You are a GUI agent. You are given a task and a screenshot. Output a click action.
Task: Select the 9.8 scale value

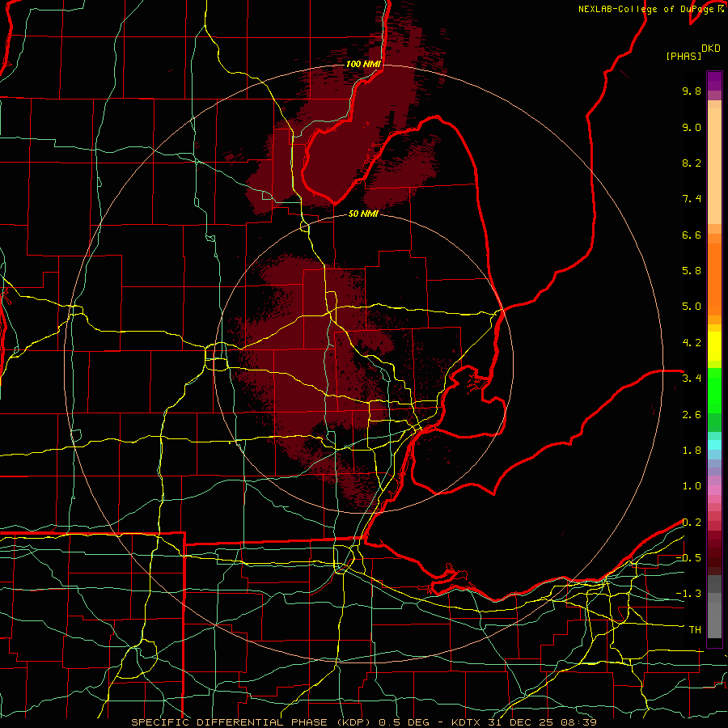coord(692,91)
